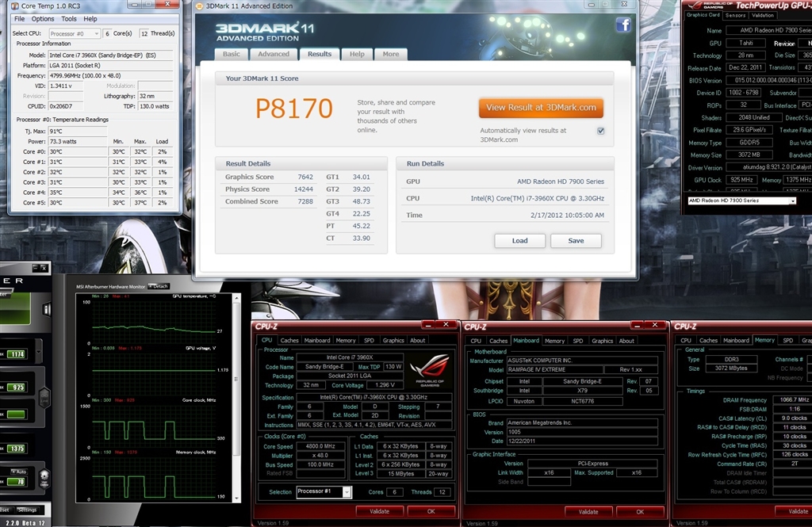
Task: Click the hardware monitor scroll down arrow
Action: point(236,498)
